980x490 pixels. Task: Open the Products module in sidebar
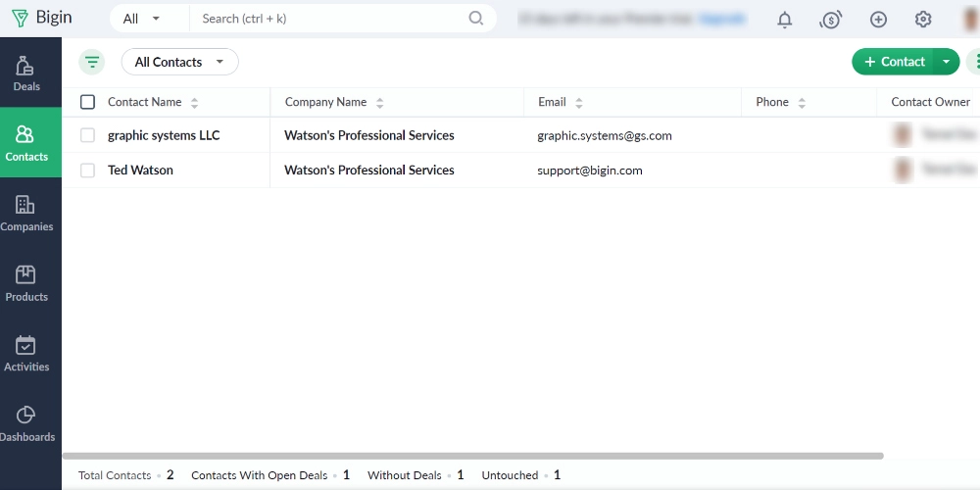click(x=26, y=283)
